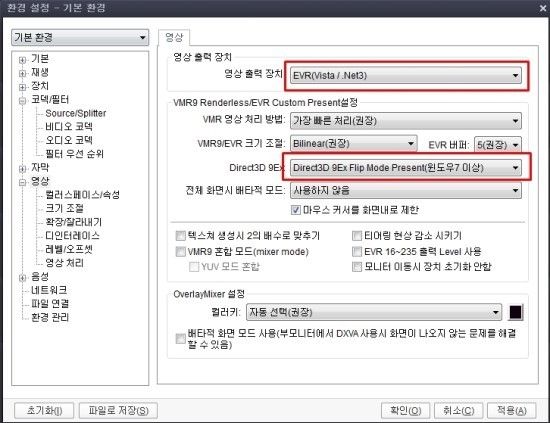Select 크기 조절 in the tree
Screen dimensions: 550x423
65,208
